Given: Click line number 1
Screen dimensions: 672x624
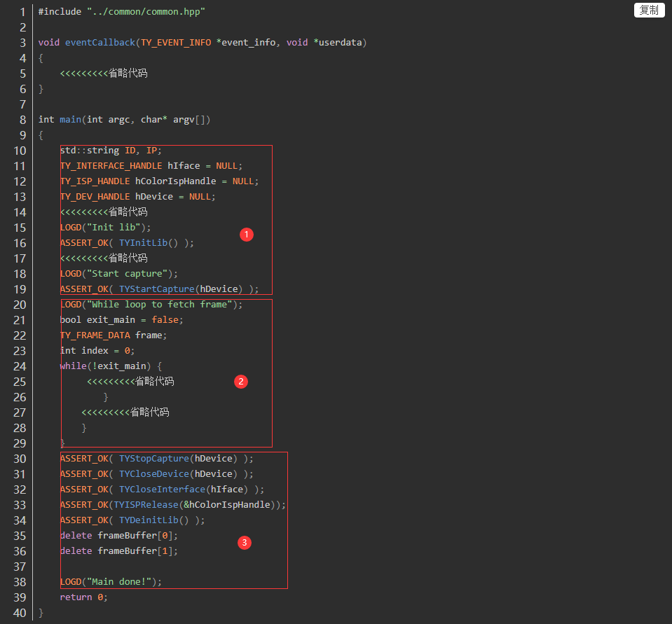Looking at the screenshot, I should (22, 12).
